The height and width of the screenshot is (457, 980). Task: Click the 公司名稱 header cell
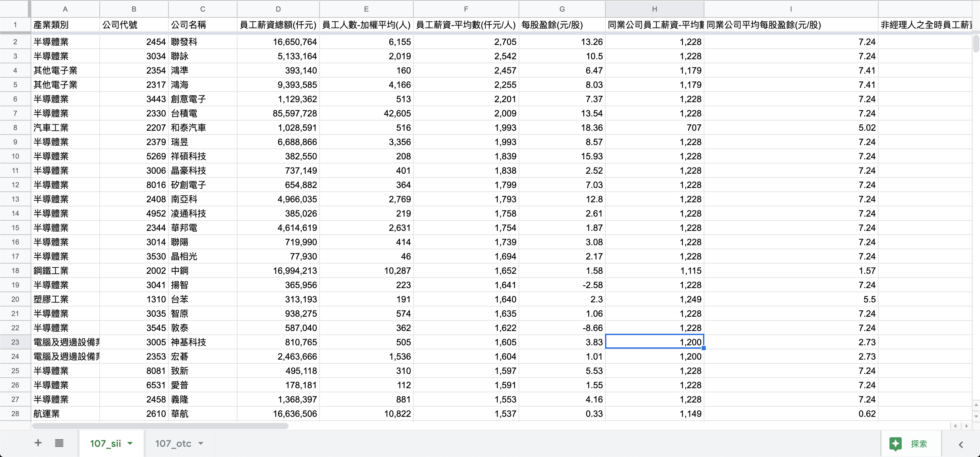click(x=203, y=25)
